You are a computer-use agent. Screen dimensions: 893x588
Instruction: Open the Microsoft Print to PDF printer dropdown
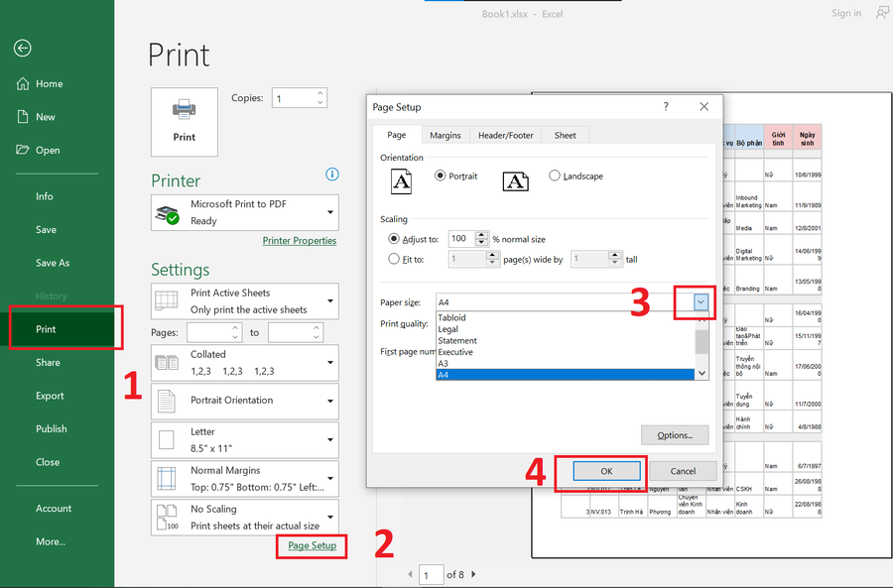pyautogui.click(x=245, y=212)
